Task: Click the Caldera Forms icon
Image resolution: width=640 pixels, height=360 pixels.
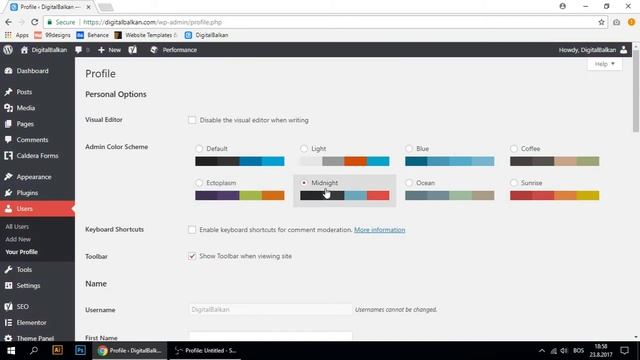Action: (x=8, y=156)
